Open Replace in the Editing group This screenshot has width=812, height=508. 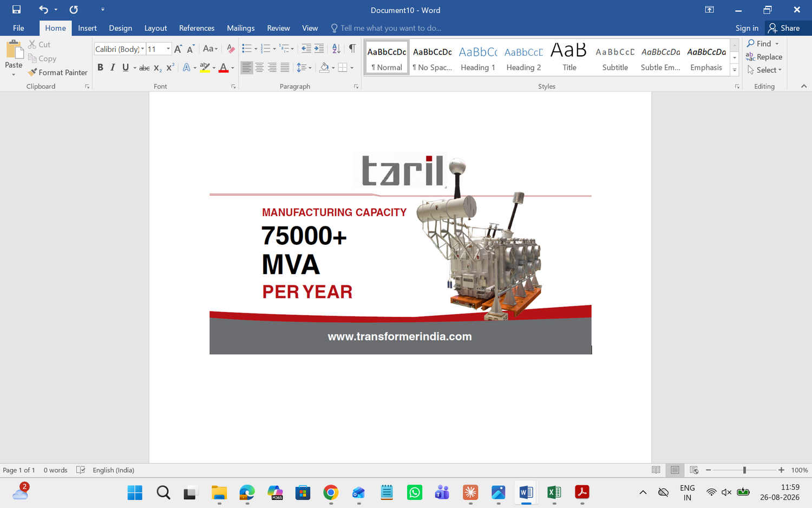click(764, 57)
